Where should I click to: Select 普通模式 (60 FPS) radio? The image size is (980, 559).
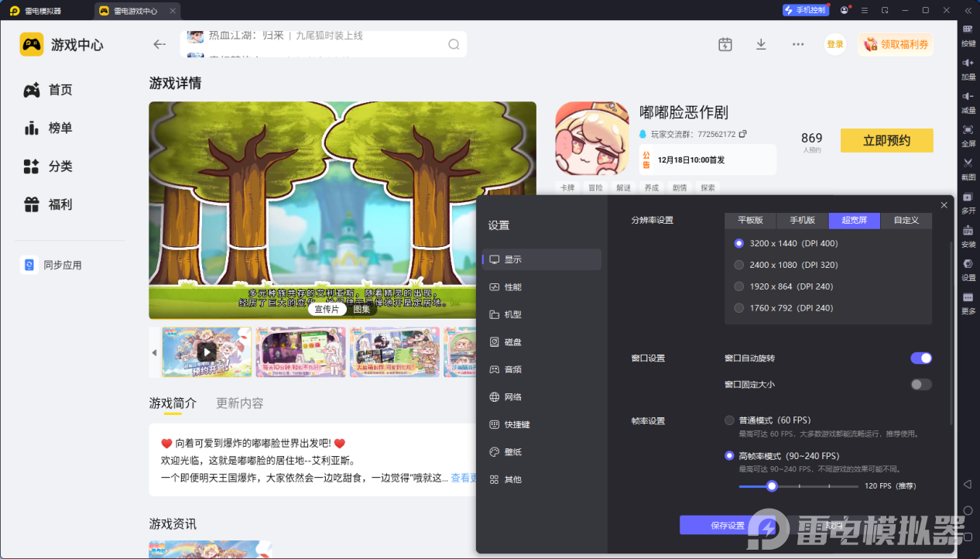coord(729,420)
